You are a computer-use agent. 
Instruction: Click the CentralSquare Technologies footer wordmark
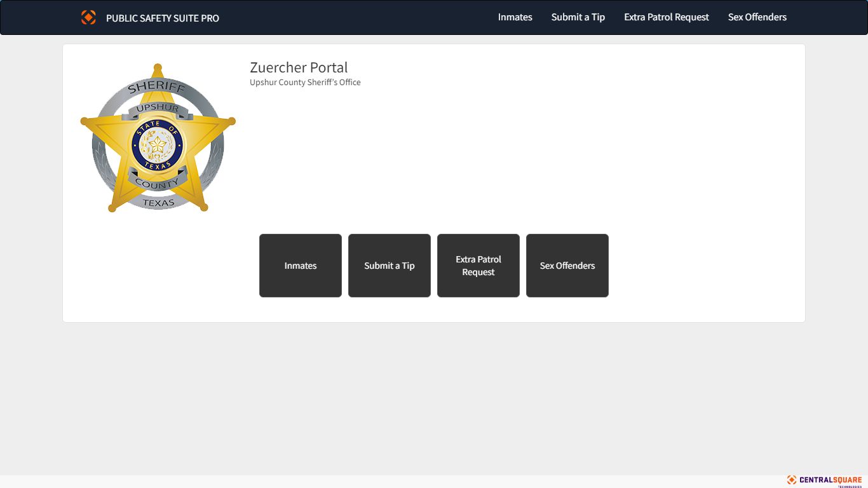tap(831, 481)
